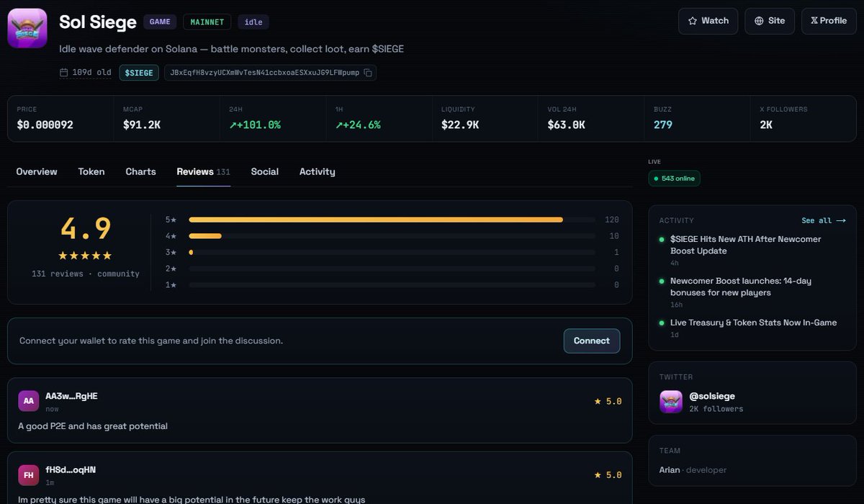Click the X FOLLOWERS value 2K
864x504 pixels.
click(x=766, y=125)
